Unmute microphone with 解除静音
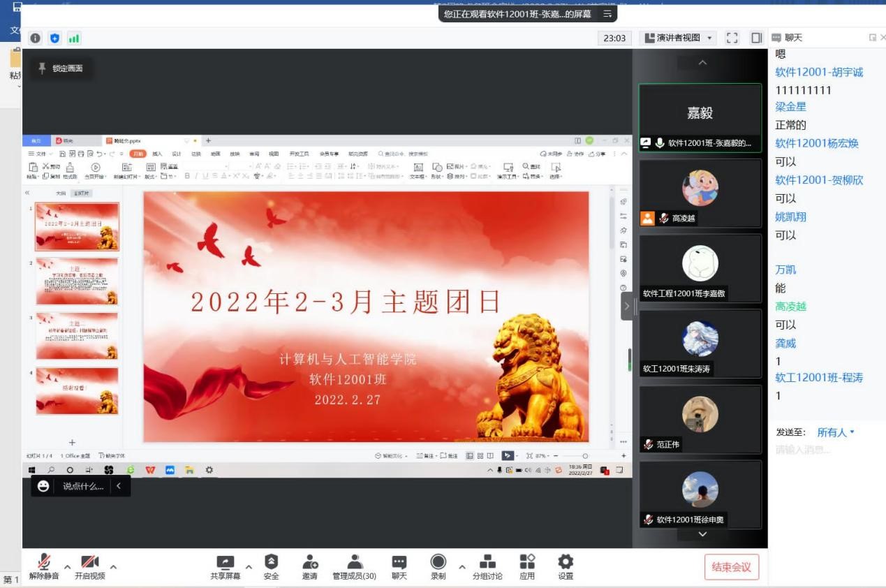This screenshot has height=588, width=886. 44,566
